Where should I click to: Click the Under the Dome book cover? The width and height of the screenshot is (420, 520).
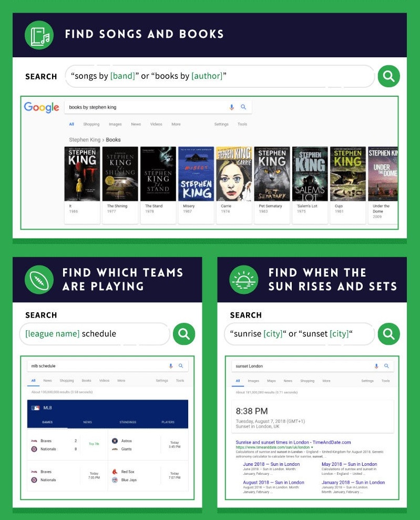click(383, 174)
